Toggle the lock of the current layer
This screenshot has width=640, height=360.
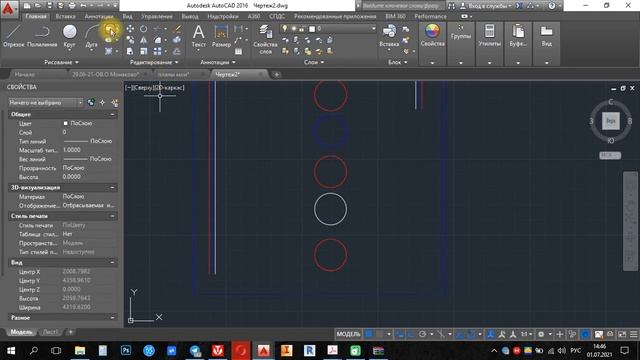click(302, 29)
